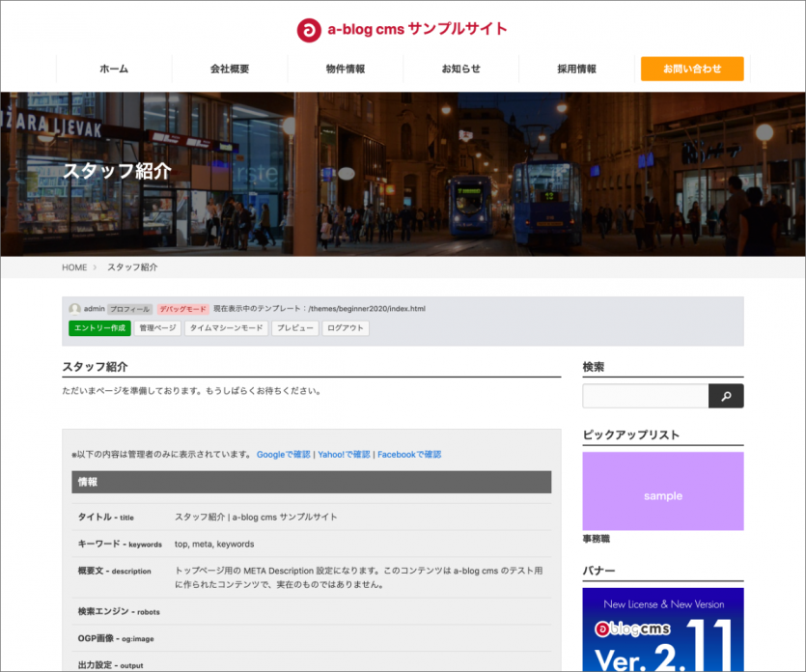Click the タイトル - title row label

tap(106, 518)
